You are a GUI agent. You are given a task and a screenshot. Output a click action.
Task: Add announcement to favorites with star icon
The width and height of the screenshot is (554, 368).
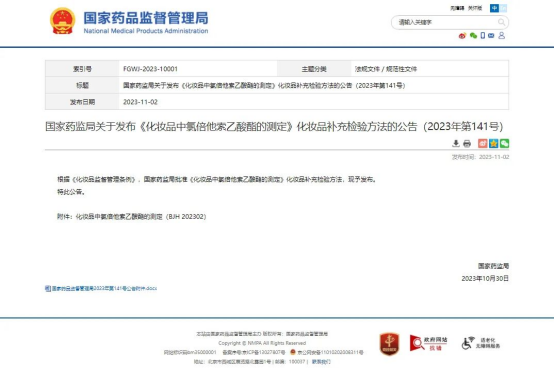pyautogui.click(x=494, y=143)
